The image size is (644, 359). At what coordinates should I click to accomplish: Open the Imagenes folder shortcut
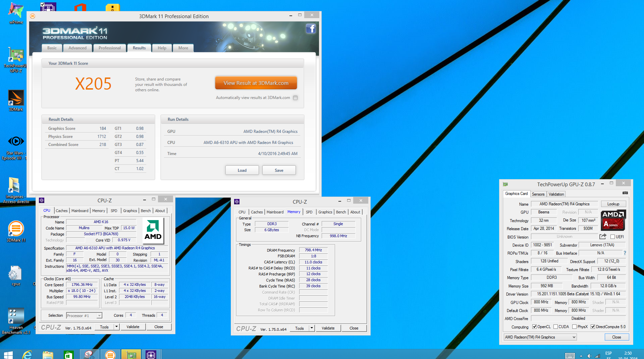pyautogui.click(x=15, y=190)
